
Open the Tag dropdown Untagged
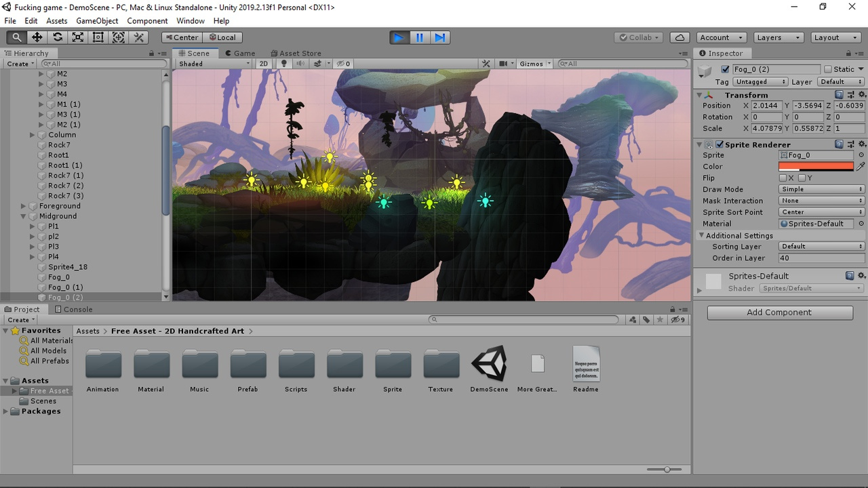pos(761,81)
